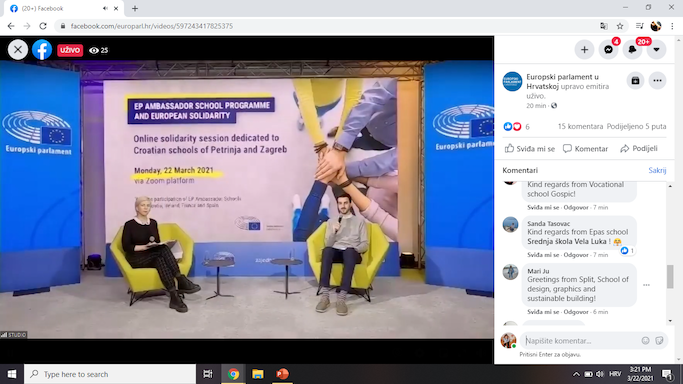This screenshot has height=384, width=683.
Task: Click Mari Ju's avatar
Action: (510, 272)
